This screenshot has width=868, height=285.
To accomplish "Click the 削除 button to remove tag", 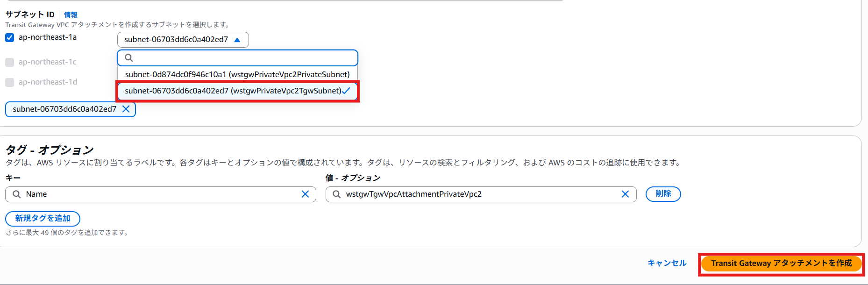I will tap(663, 194).
